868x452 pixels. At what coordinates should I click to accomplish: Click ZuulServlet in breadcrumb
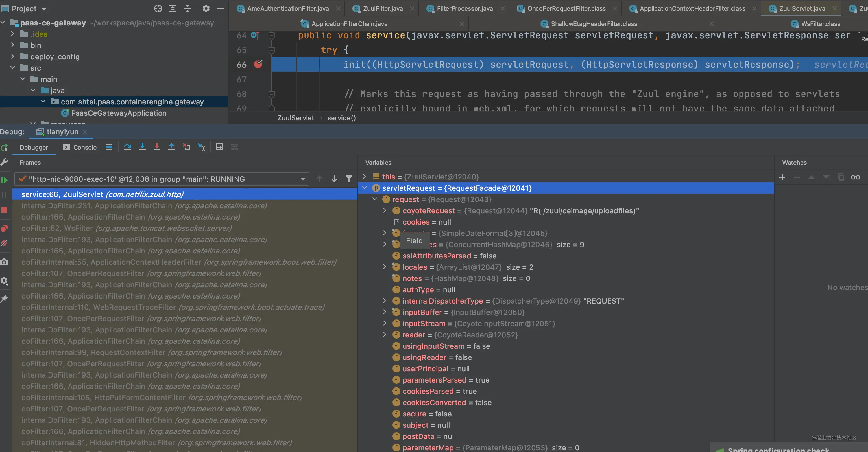296,118
